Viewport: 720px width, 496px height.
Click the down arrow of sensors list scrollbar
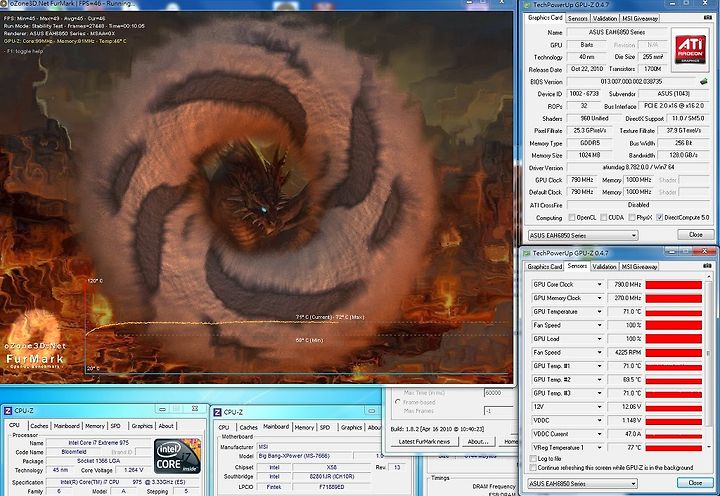(x=709, y=447)
